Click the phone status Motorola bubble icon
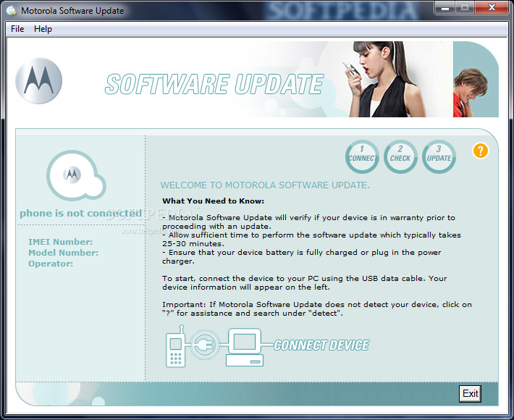 (76, 175)
